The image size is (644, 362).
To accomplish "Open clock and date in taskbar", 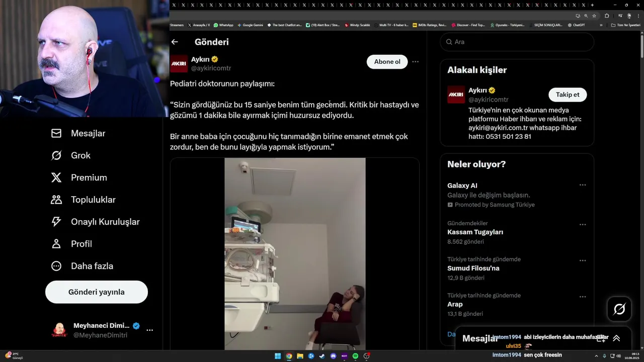I will 632,356.
